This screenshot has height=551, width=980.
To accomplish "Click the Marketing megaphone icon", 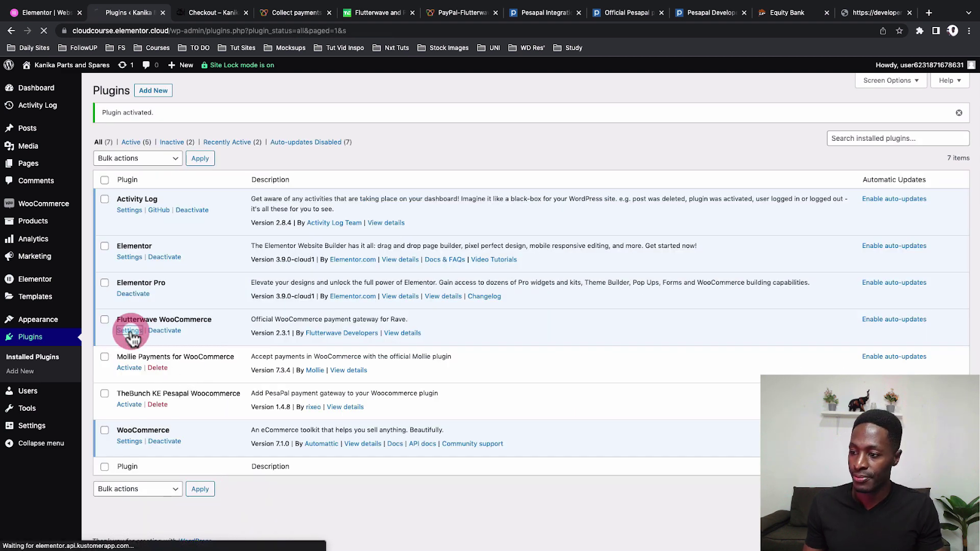I will pyautogui.click(x=9, y=257).
